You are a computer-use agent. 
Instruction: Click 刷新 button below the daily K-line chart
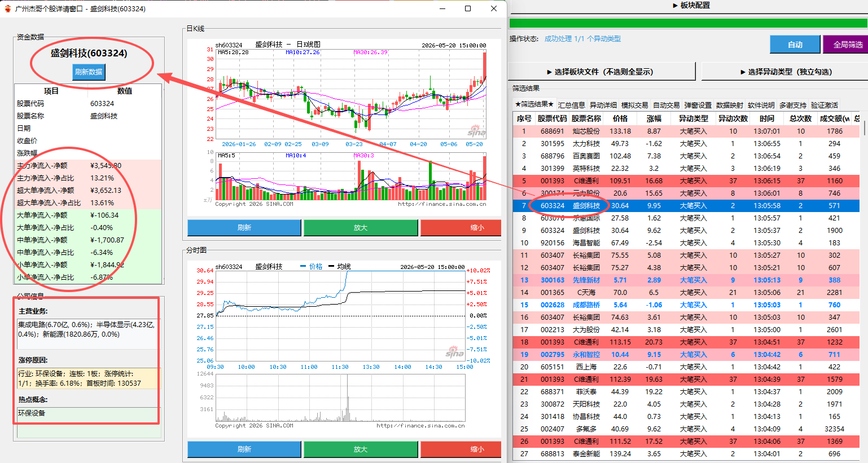click(x=244, y=228)
